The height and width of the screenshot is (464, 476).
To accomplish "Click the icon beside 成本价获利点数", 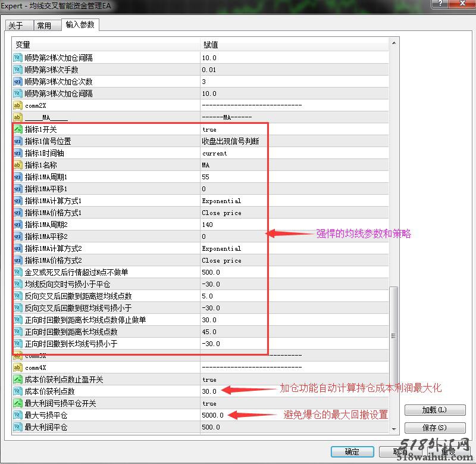I will tap(17, 391).
